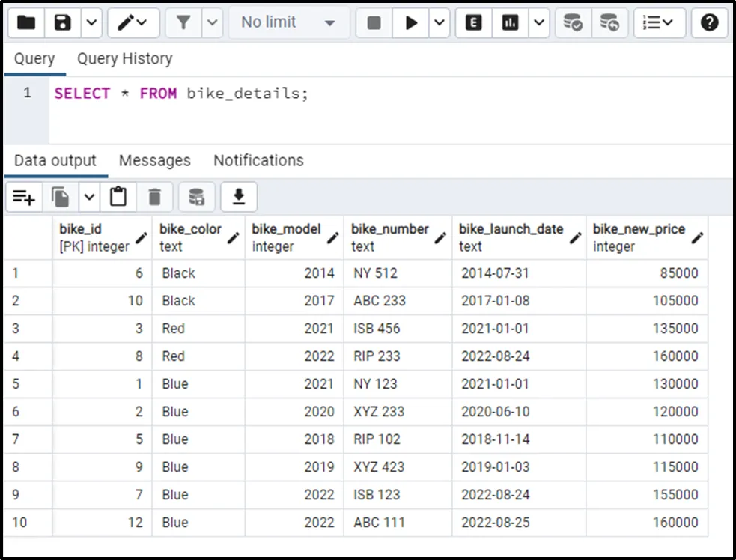The height and width of the screenshot is (560, 736).
Task: Switch to the Messages tab
Action: [x=154, y=160]
